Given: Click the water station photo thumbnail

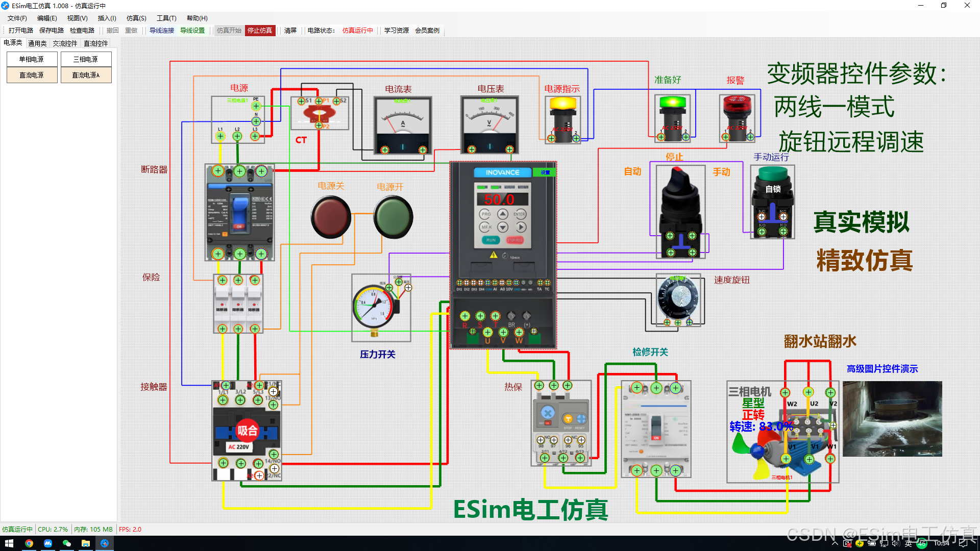Looking at the screenshot, I should click(x=892, y=418).
